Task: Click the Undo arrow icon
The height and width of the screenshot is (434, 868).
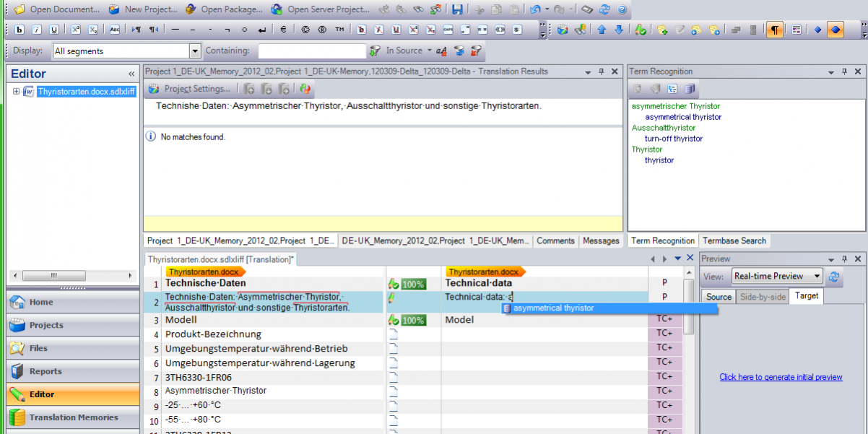Action: point(534,9)
